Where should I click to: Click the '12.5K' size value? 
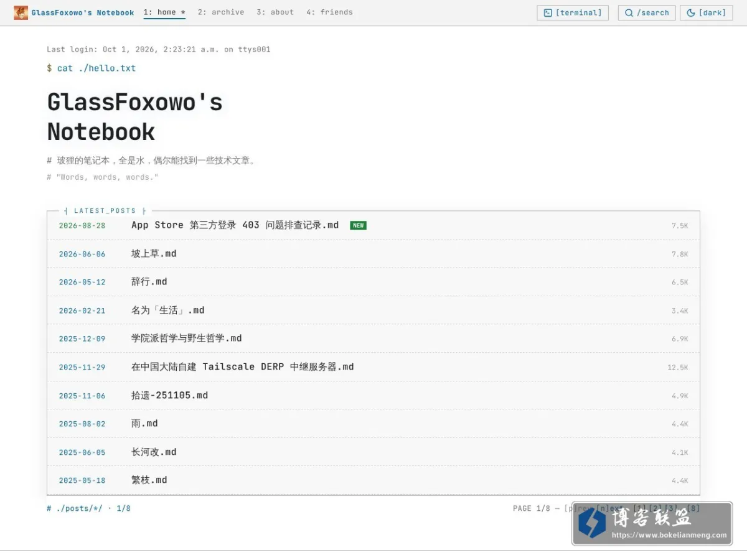(678, 368)
